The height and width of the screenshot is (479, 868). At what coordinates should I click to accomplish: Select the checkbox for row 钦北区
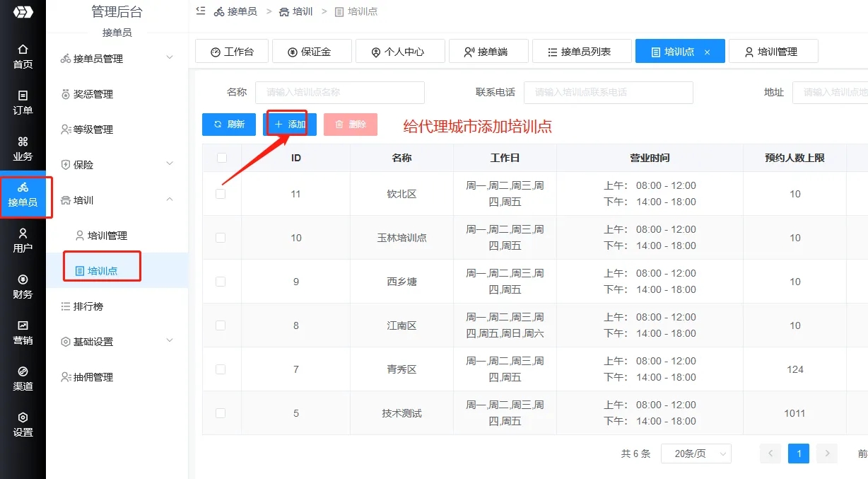pos(221,194)
